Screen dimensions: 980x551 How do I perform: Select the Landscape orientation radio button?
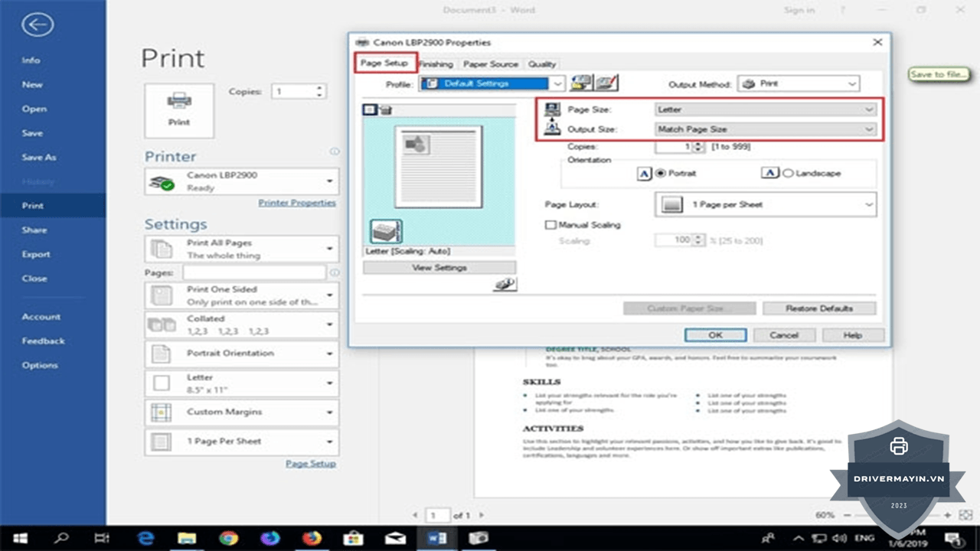pyautogui.click(x=788, y=174)
